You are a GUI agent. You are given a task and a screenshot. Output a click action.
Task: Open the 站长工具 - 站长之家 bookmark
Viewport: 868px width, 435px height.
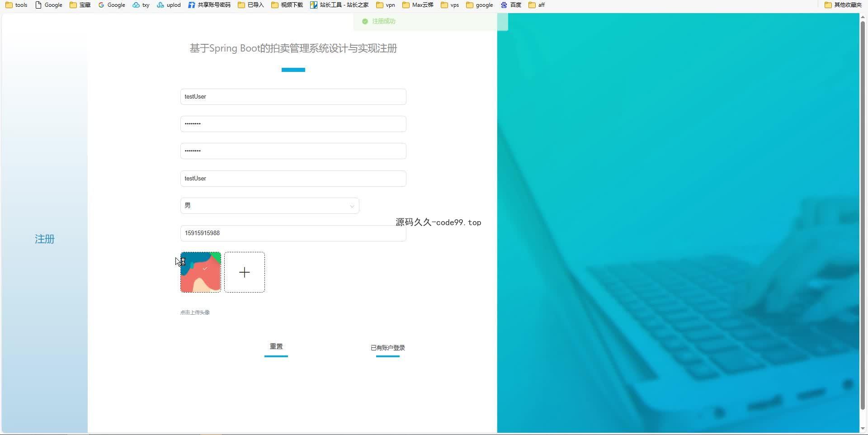339,5
